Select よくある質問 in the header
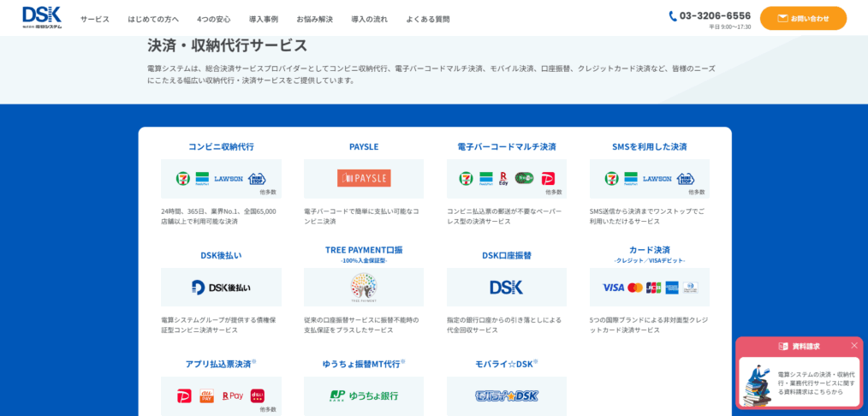Screen dimensions: 868x416 [x=428, y=19]
